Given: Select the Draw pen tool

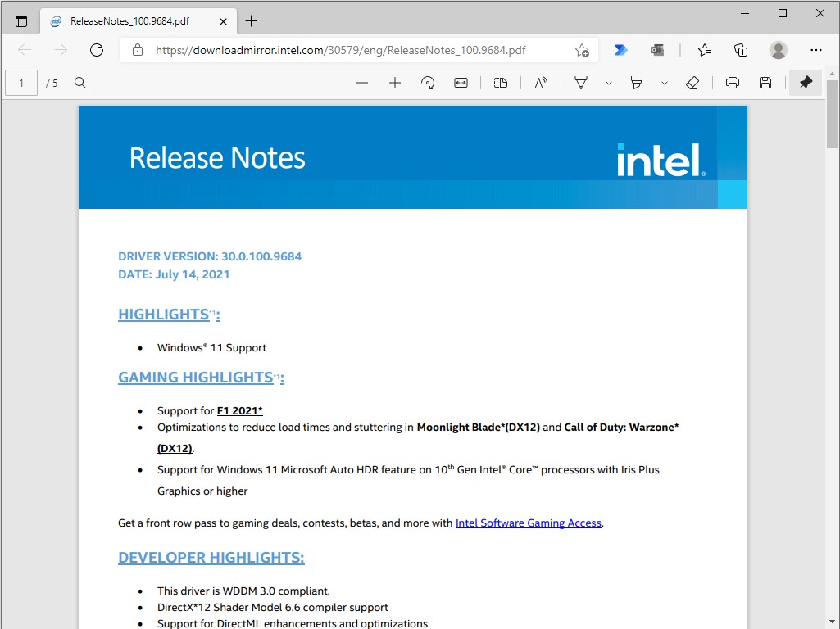Looking at the screenshot, I should click(581, 83).
